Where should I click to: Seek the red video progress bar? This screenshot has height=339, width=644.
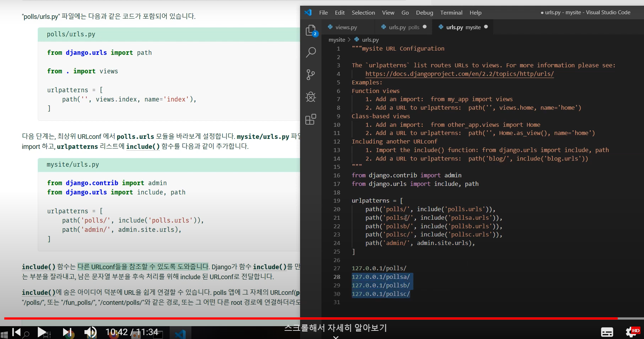(311, 318)
